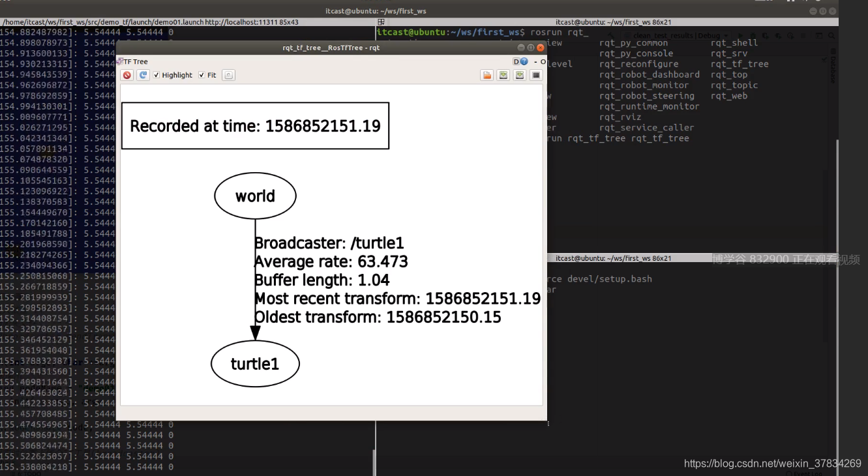868x476 pixels.
Task: Click the blue refresh TF tree icon
Action: [143, 75]
